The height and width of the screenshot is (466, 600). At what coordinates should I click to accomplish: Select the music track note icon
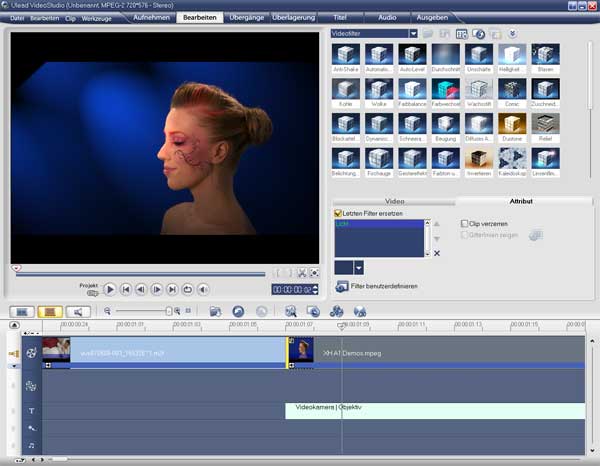(31, 444)
